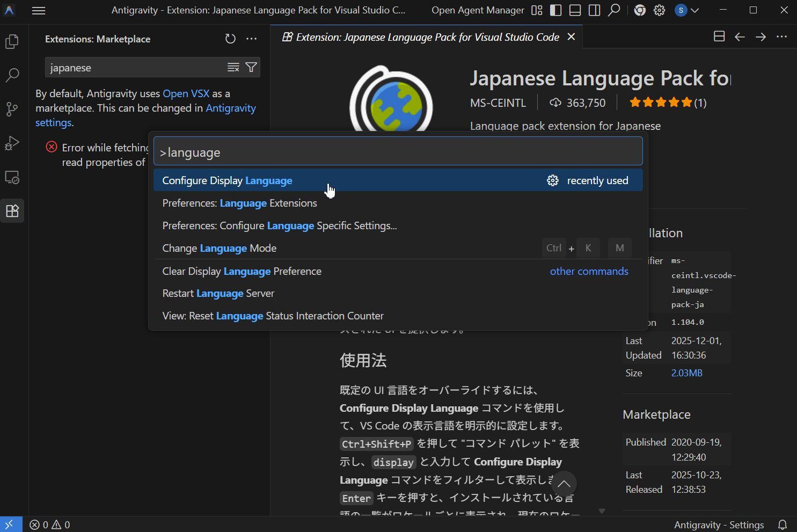Viewport: 797px width, 532px height.
Task: Open the Explorer view in activity bar
Action: click(12, 41)
